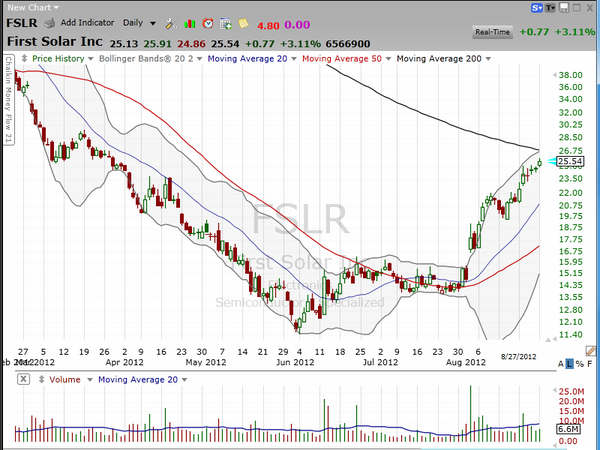
Task: Open the alarm clock alert icon
Action: [x=208, y=24]
